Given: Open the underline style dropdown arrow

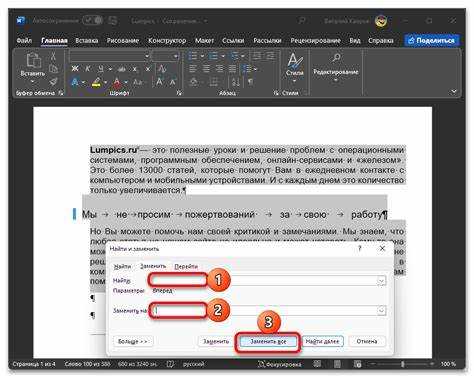Looking at the screenshot, I should [x=109, y=69].
